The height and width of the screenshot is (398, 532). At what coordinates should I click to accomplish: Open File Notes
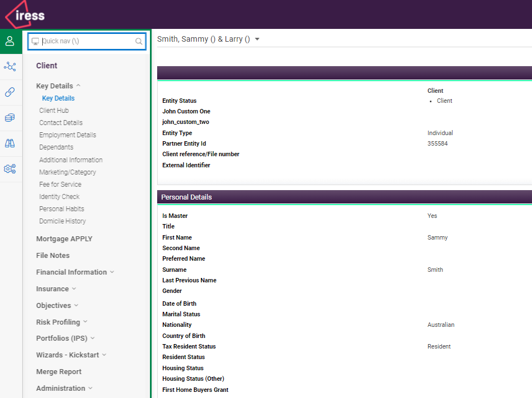click(53, 256)
